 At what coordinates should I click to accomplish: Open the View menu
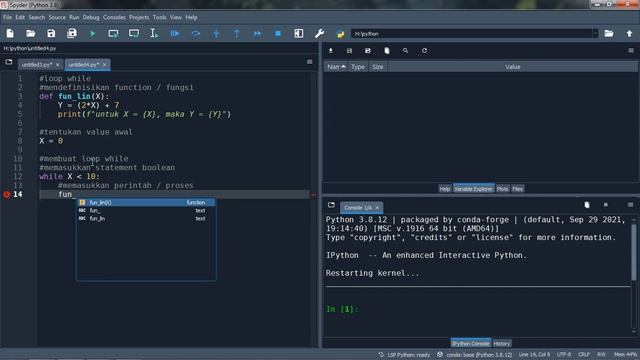click(x=176, y=18)
